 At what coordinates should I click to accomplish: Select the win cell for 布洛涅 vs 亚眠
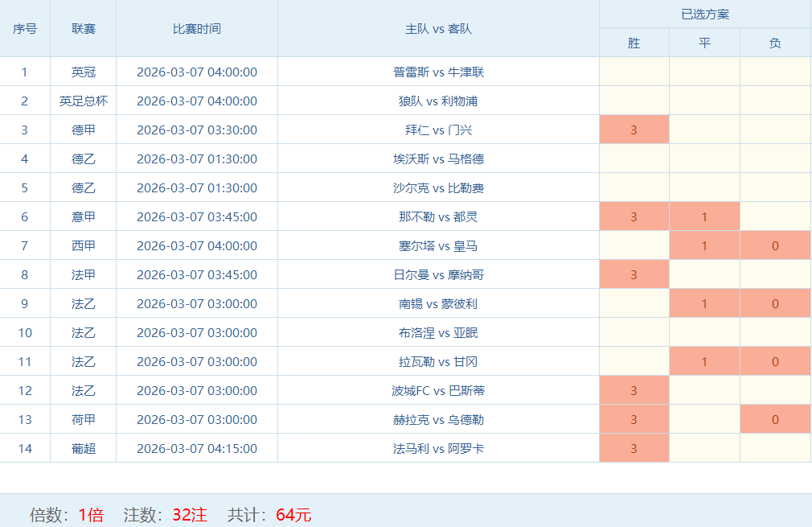pyautogui.click(x=634, y=332)
